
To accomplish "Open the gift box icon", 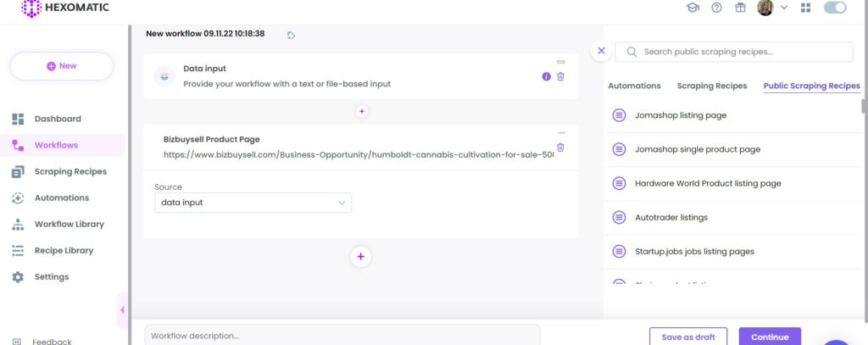I will (740, 8).
